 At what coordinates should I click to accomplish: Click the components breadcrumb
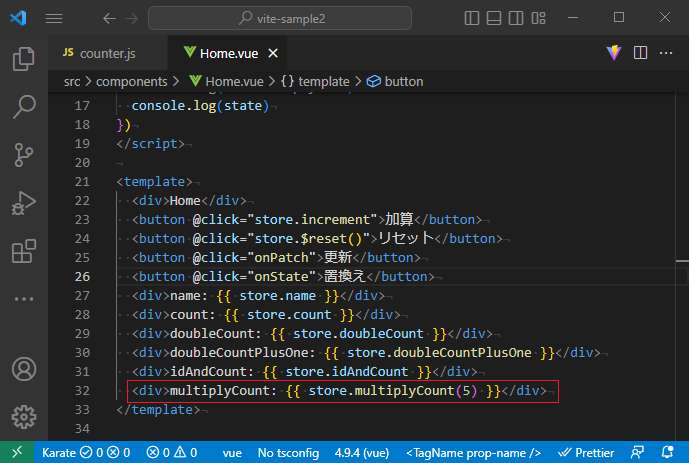click(x=131, y=82)
